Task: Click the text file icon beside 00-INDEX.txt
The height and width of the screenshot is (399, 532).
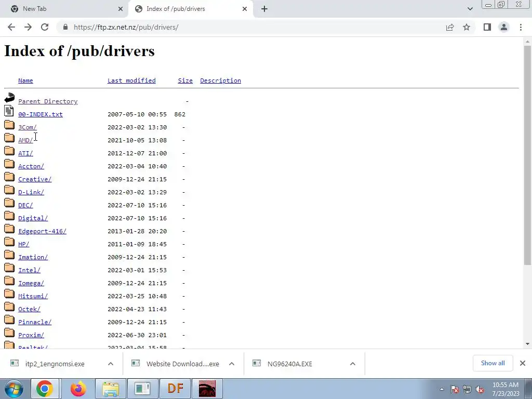Action: 9,111
